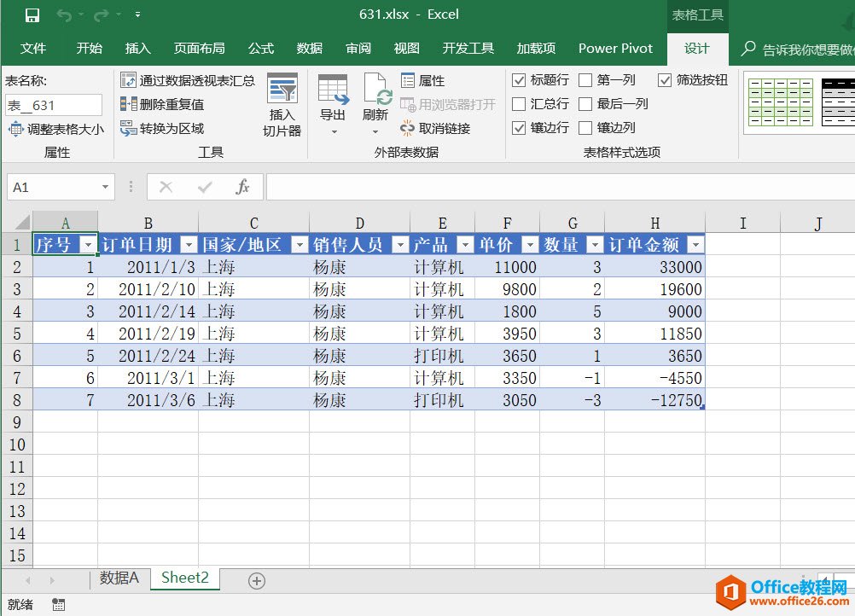Open the 公式 ribbon tab
Screen dimensions: 855x616
pyautogui.click(x=260, y=48)
